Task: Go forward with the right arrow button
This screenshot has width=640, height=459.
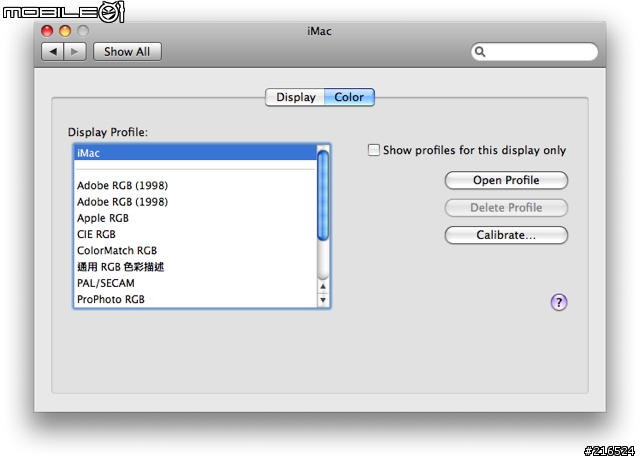Action: [75, 52]
